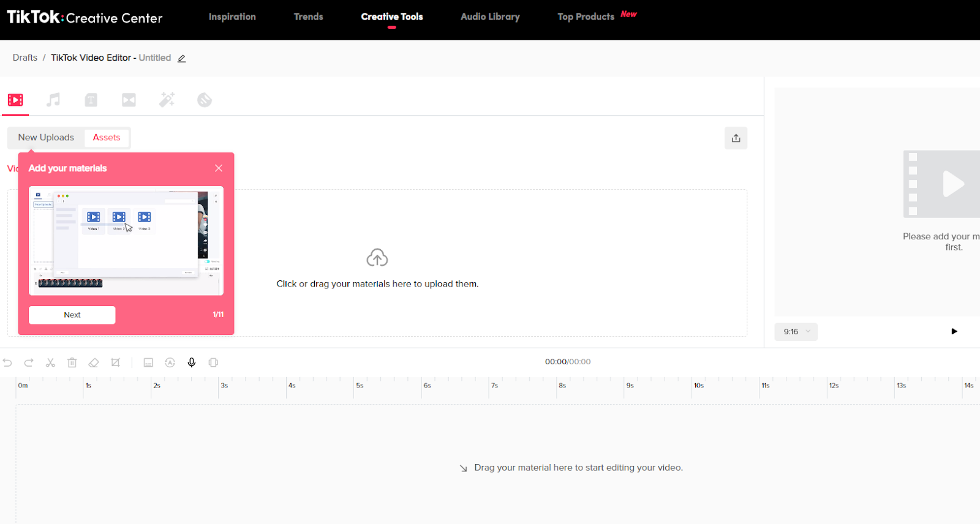The image size is (980, 524).
Task: Click the 2s mark on the timeline ruler
Action: [x=157, y=386]
